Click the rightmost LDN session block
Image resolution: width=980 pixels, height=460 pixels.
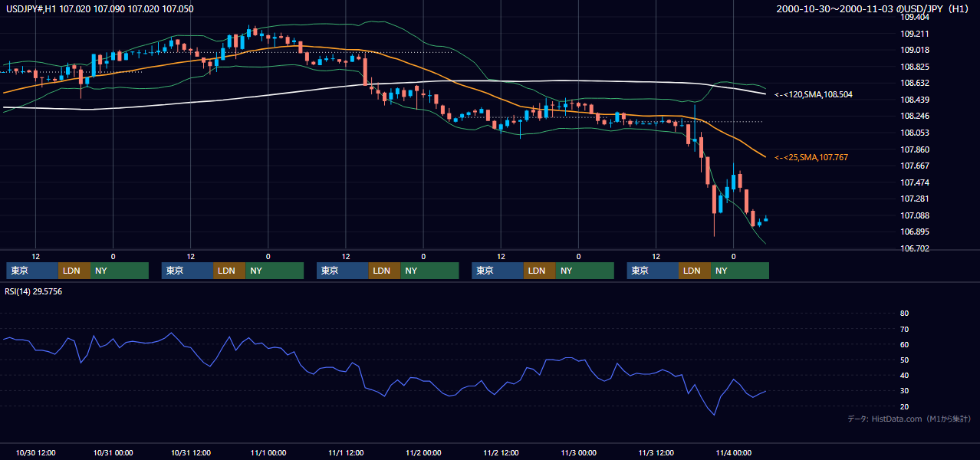pyautogui.click(x=696, y=271)
